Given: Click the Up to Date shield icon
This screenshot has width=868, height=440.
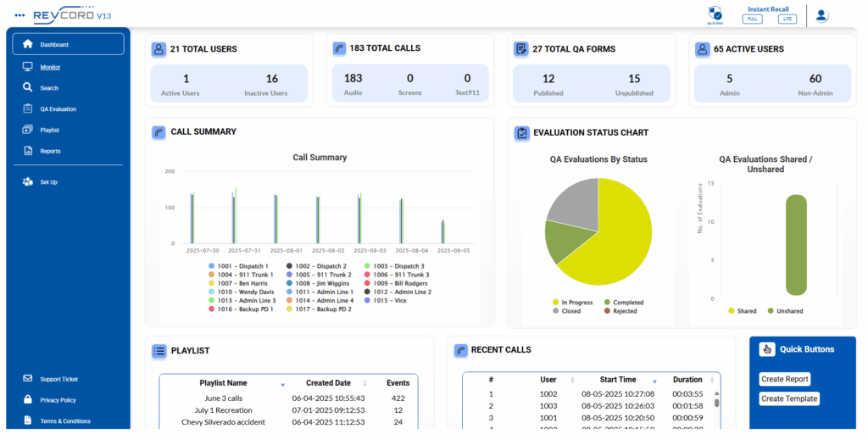Looking at the screenshot, I should click(715, 13).
